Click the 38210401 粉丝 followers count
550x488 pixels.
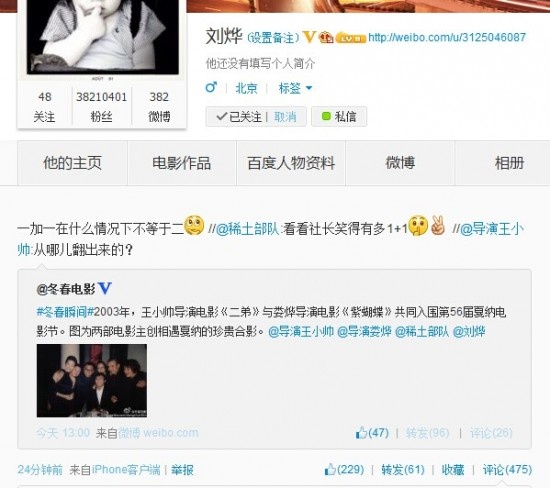click(x=102, y=106)
